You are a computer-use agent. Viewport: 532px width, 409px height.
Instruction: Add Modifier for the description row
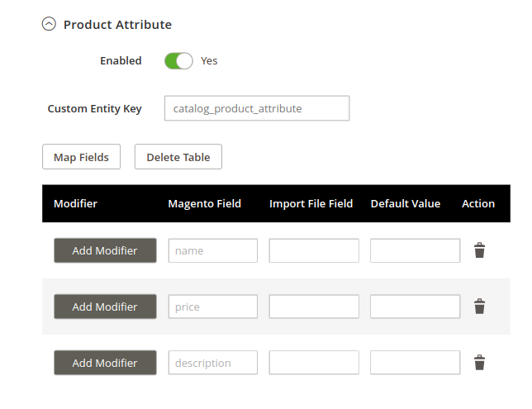pyautogui.click(x=105, y=363)
